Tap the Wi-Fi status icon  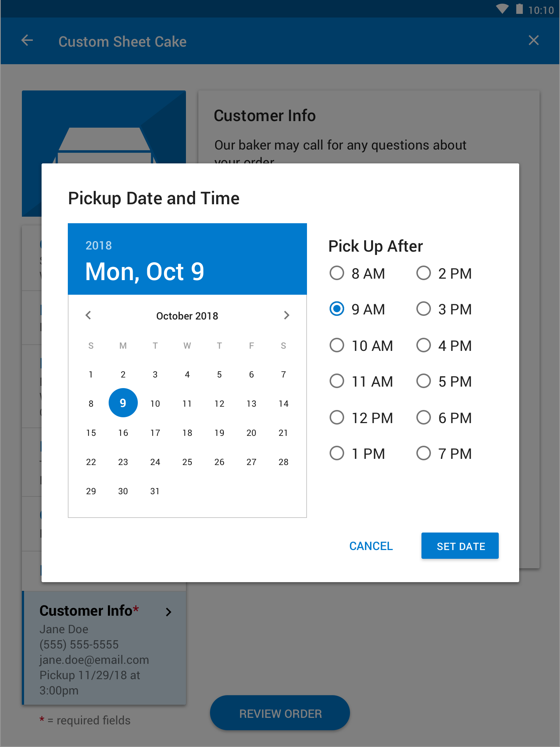point(502,9)
